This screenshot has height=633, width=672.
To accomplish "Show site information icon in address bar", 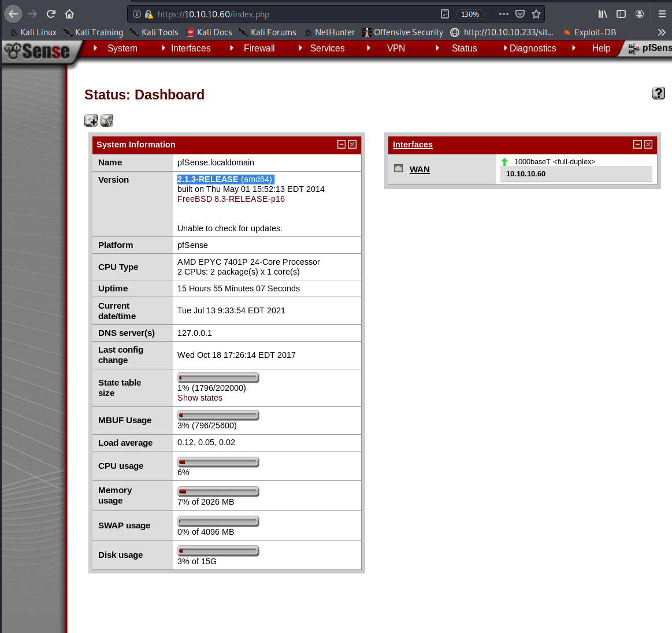I will (137, 14).
